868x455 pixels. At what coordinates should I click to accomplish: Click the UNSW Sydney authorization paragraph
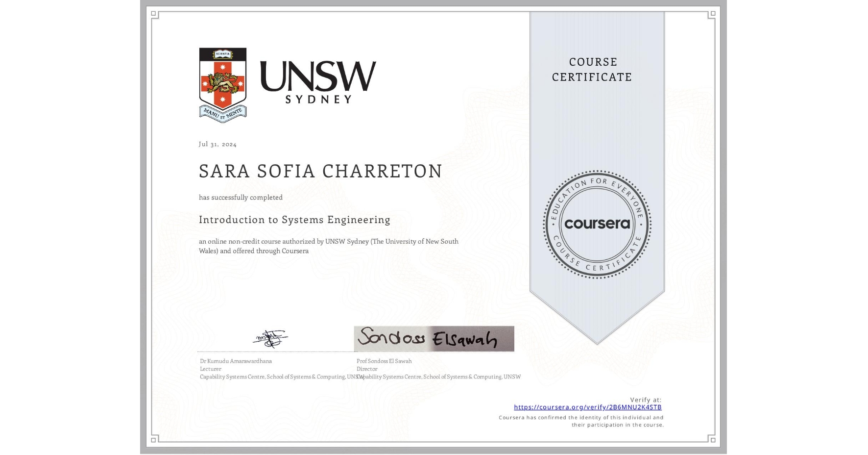[328, 246]
